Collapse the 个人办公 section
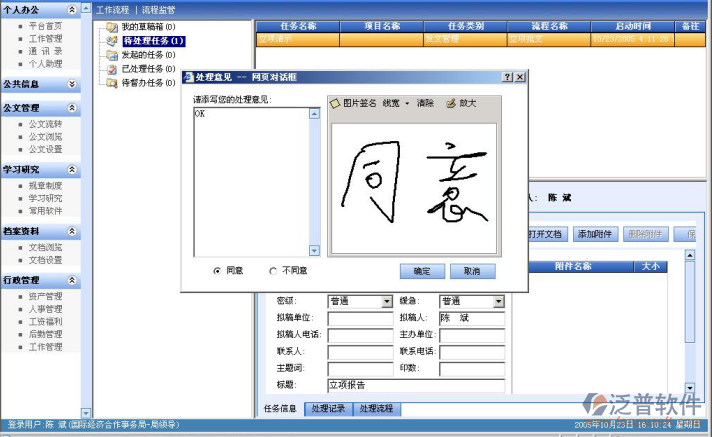This screenshot has width=712, height=437. (x=72, y=10)
